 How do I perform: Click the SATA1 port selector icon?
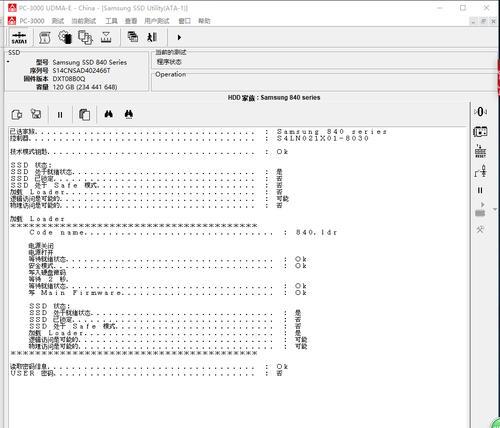(19, 38)
